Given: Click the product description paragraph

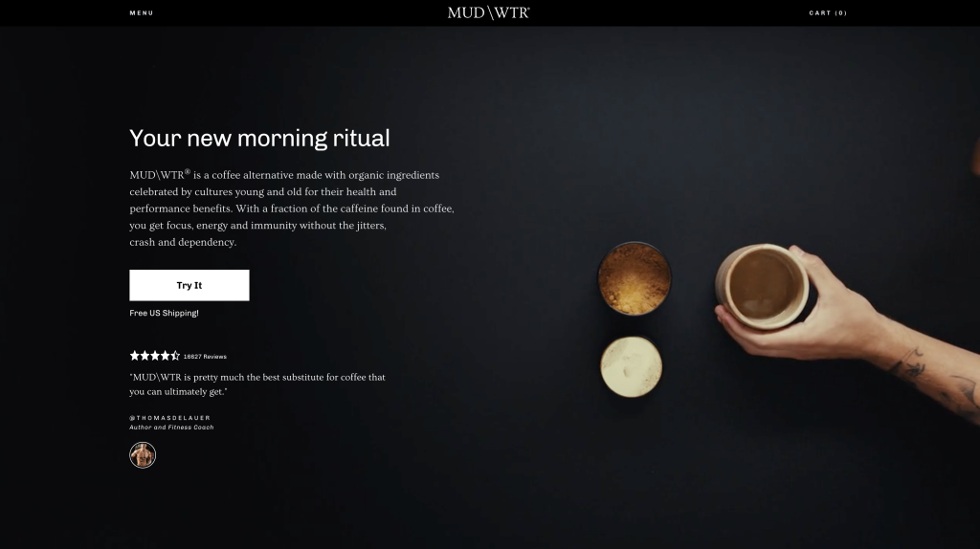Looking at the screenshot, I should pos(292,209).
